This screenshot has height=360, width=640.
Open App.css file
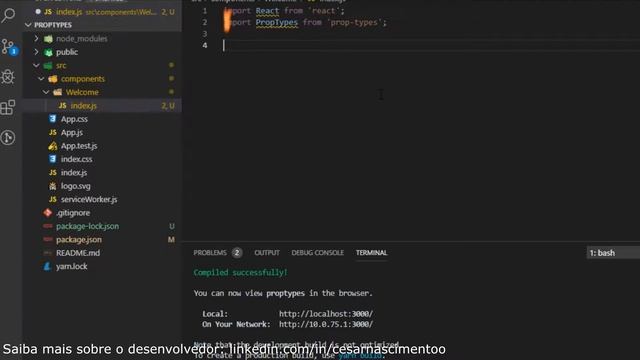(74, 119)
